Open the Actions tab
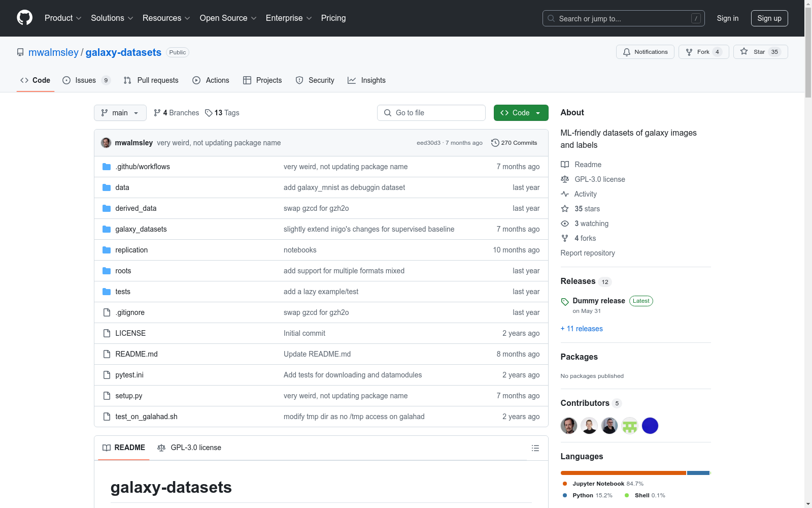 [x=211, y=80]
